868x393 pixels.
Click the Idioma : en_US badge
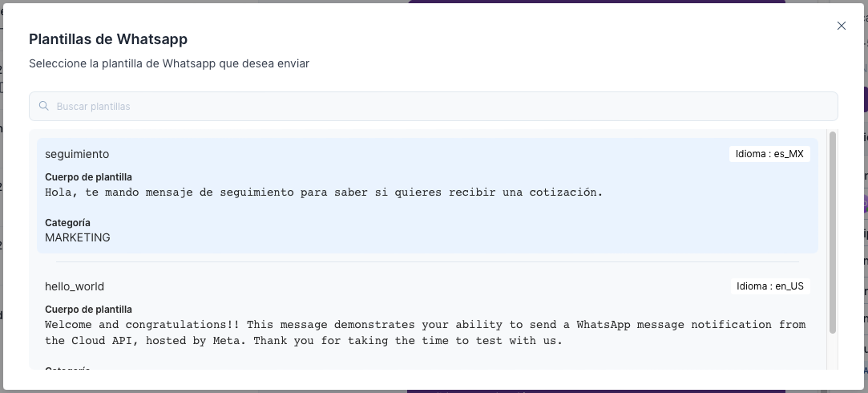(x=769, y=286)
